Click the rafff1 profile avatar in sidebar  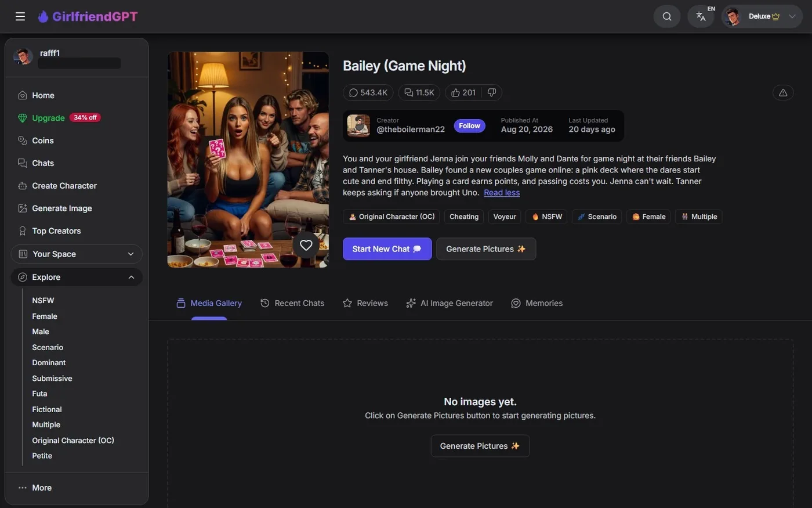tap(23, 57)
